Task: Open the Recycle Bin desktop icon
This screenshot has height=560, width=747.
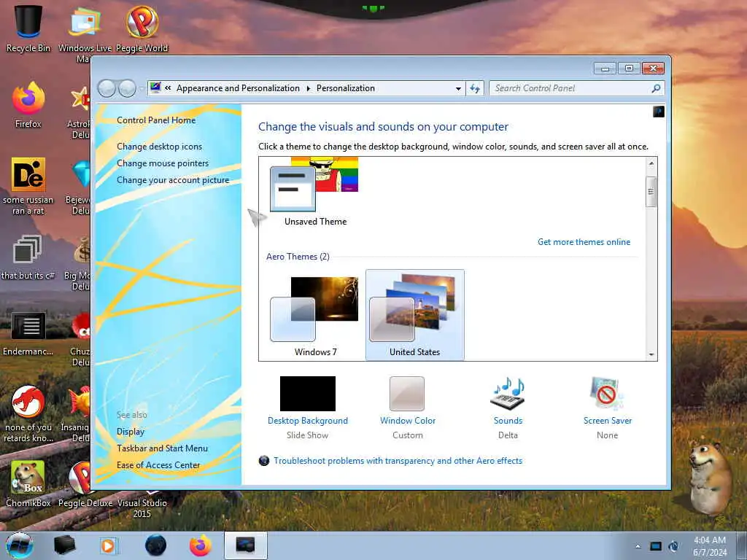Action: (28, 28)
